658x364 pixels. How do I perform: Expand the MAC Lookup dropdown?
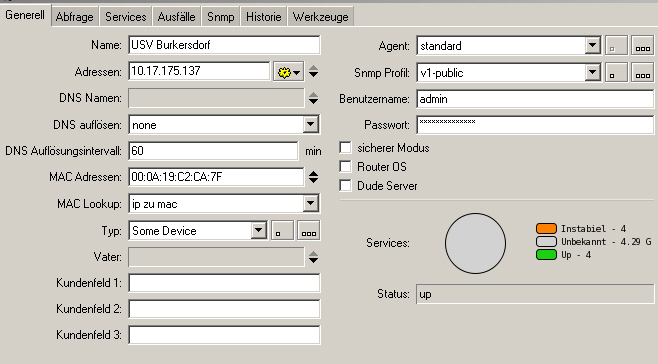(311, 204)
